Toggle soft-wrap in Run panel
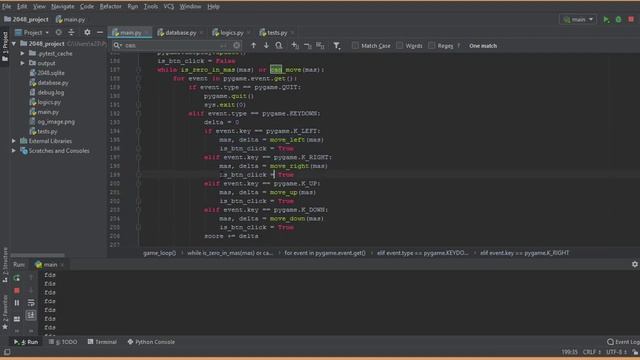The image size is (640, 360). [31, 303]
